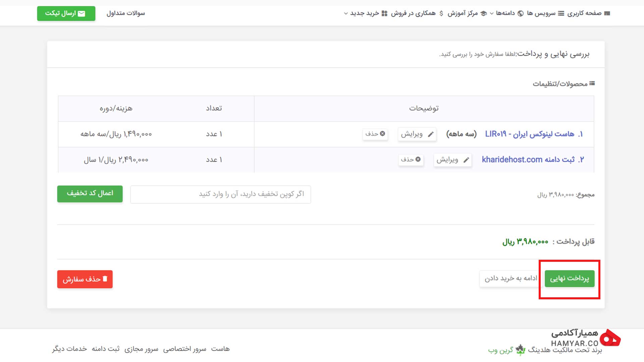Click globe icon beside دامنه‌ها

click(x=521, y=13)
